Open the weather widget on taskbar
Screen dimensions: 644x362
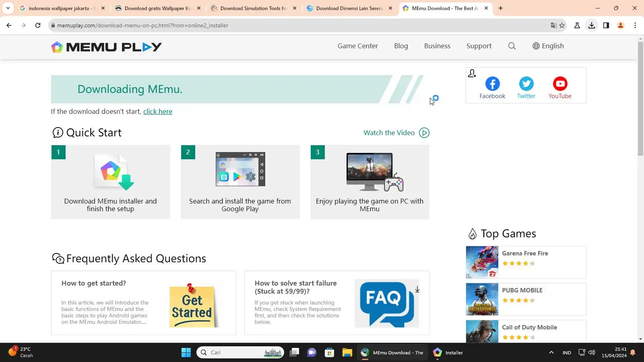coord(21,352)
